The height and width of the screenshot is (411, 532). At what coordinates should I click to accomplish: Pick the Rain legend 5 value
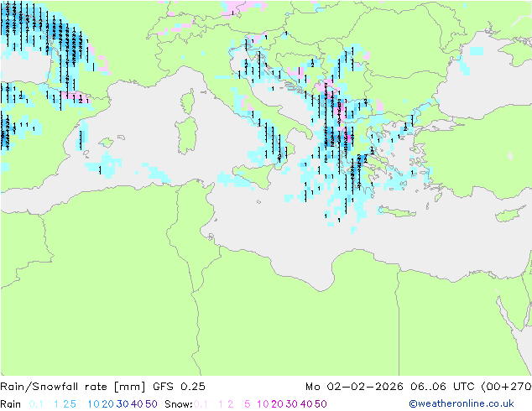pos(73,404)
